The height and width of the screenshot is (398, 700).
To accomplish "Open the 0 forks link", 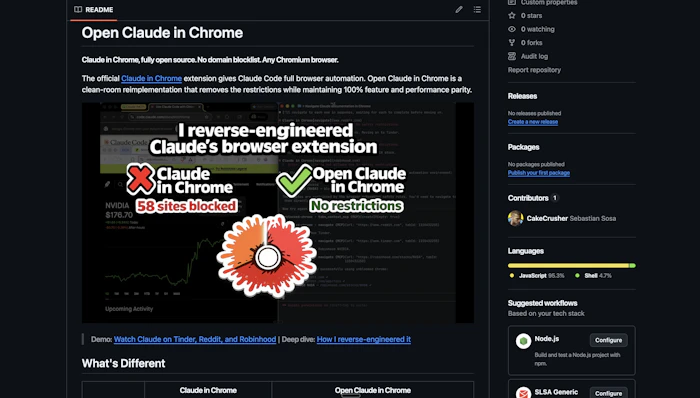I will (531, 43).
